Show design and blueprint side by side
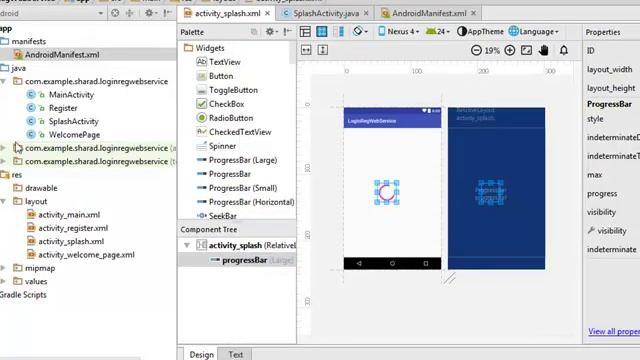The height and width of the screenshot is (360, 640). (x=338, y=31)
